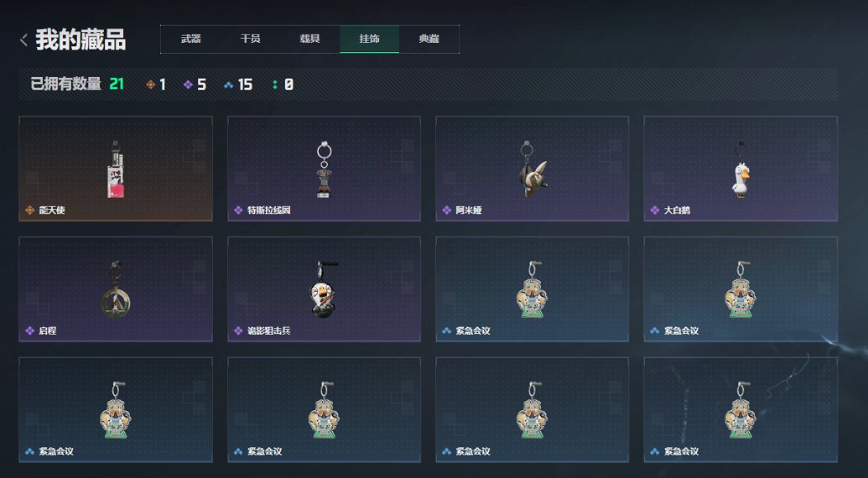Click the orange rarity diamond filter icon
868x478 pixels.
click(151, 85)
